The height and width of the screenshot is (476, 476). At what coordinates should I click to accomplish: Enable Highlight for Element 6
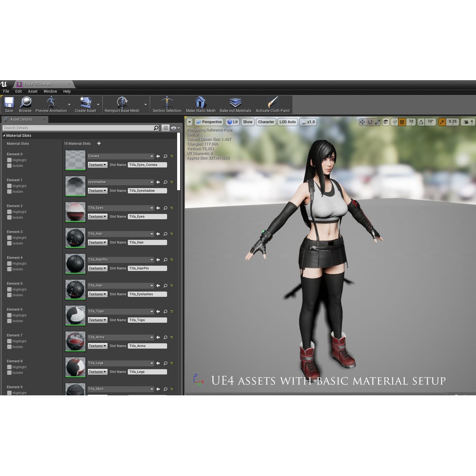click(x=9, y=316)
